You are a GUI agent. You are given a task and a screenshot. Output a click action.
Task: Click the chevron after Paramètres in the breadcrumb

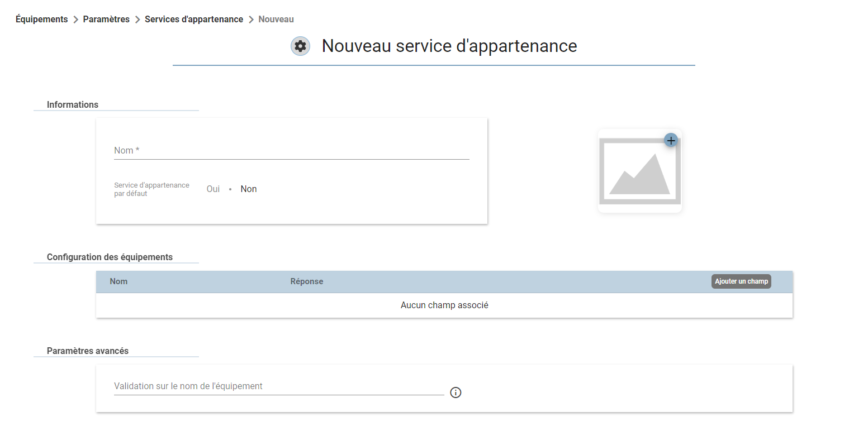click(x=137, y=20)
